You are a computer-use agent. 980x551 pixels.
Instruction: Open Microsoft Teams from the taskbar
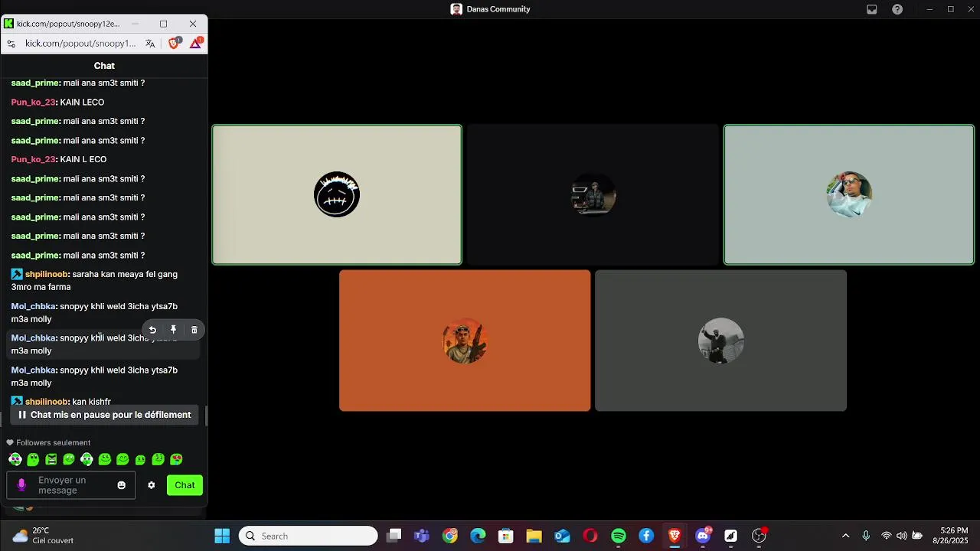pyautogui.click(x=422, y=536)
